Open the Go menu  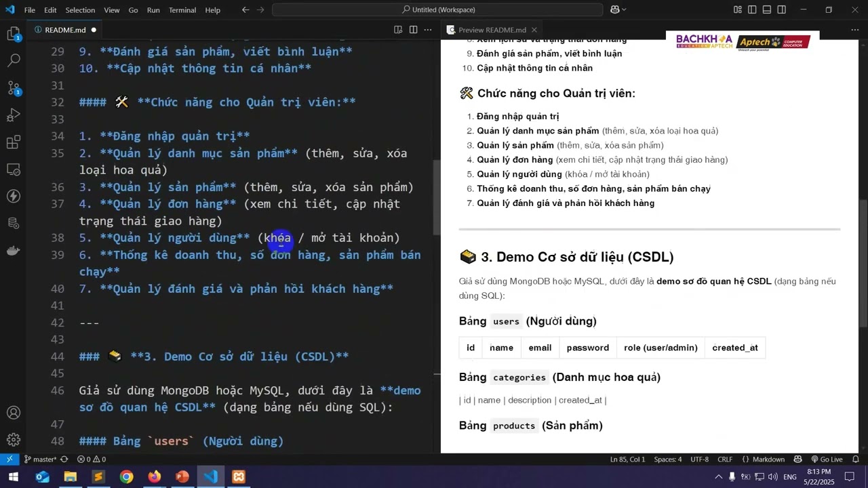pyautogui.click(x=133, y=10)
